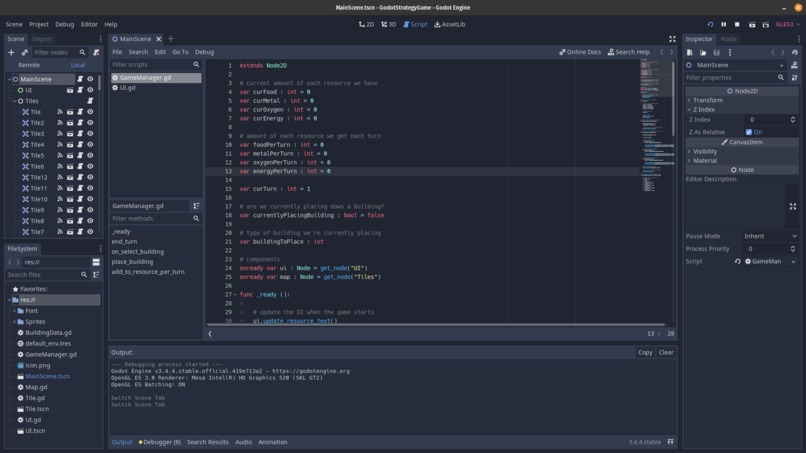Toggle visibility of UI node
The width and height of the screenshot is (806, 453).
tap(90, 90)
